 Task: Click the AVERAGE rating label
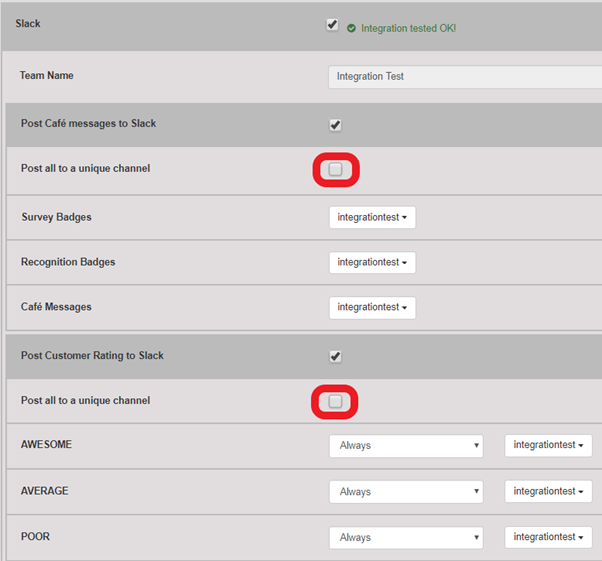coord(45,491)
